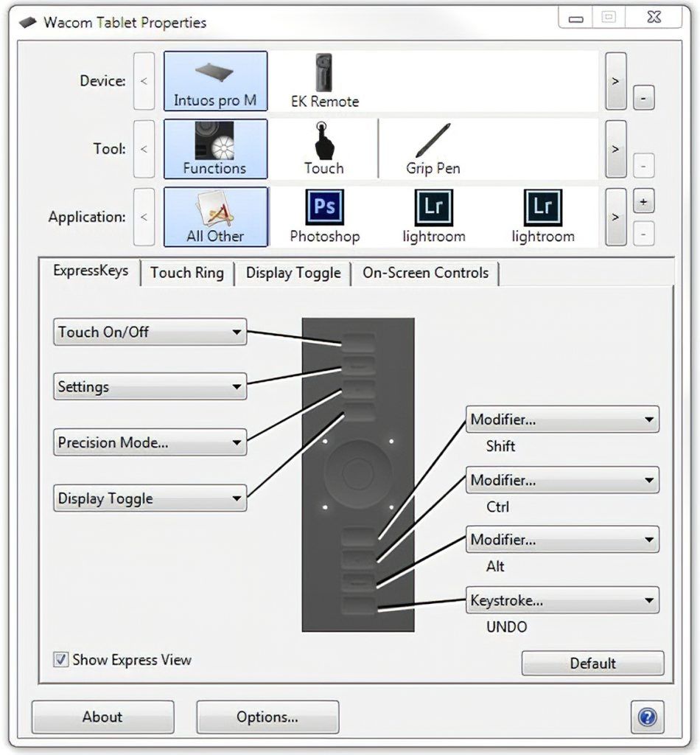700x755 pixels.
Task: Open the Options dialog button
Action: pos(267,717)
